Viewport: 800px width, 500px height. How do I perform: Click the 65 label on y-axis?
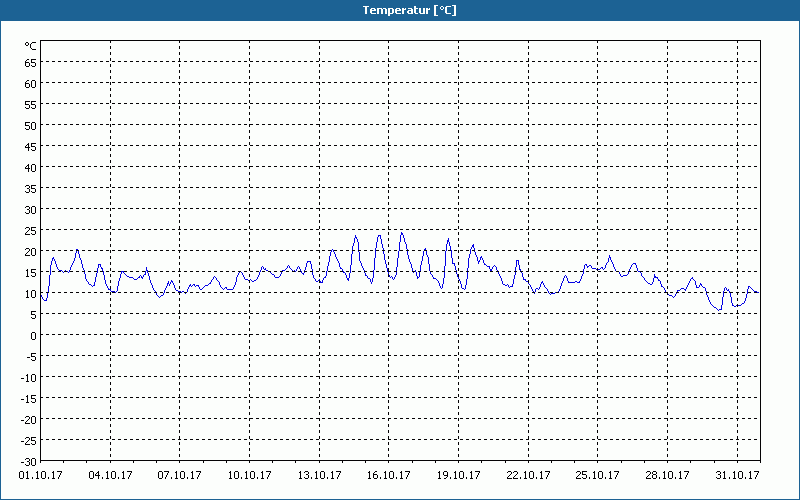[31, 62]
